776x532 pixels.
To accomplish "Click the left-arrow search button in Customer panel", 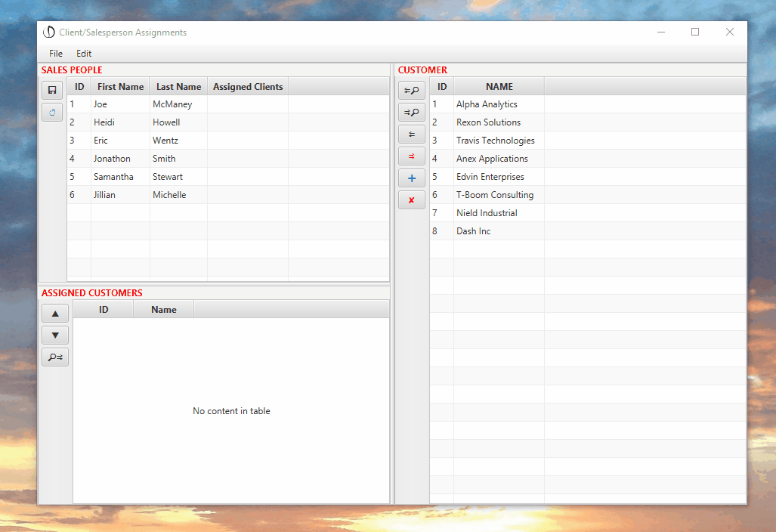I will pyautogui.click(x=411, y=90).
